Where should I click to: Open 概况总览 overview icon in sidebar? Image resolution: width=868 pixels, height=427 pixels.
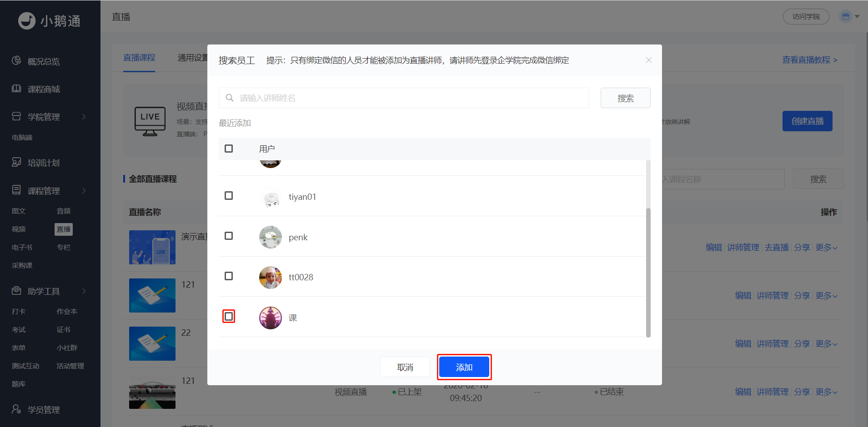pos(16,60)
